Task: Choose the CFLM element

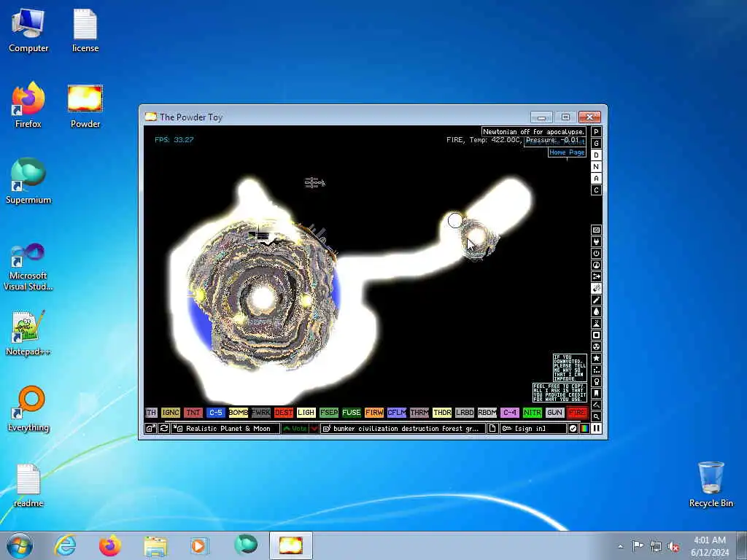Action: click(x=397, y=413)
